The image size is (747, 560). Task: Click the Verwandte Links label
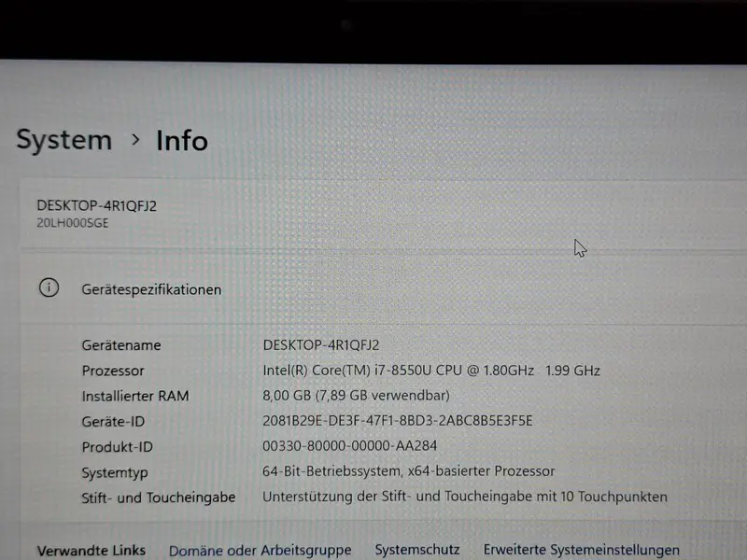(x=92, y=551)
